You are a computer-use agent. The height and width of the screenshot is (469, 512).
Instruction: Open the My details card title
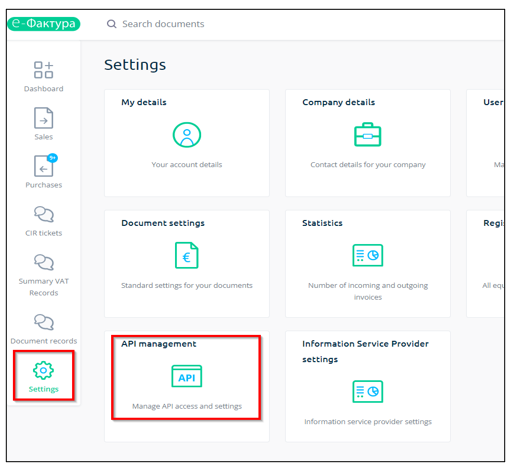(x=144, y=102)
